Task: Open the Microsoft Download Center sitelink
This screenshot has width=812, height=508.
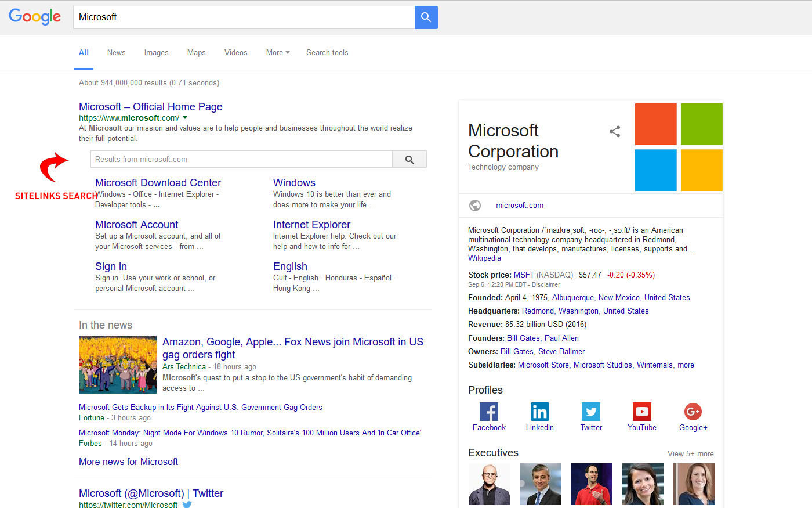Action: [x=158, y=183]
